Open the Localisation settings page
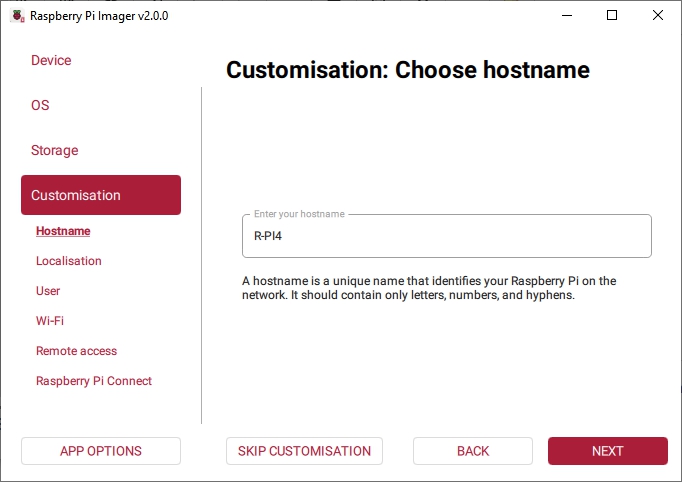The width and height of the screenshot is (682, 482). (x=69, y=261)
